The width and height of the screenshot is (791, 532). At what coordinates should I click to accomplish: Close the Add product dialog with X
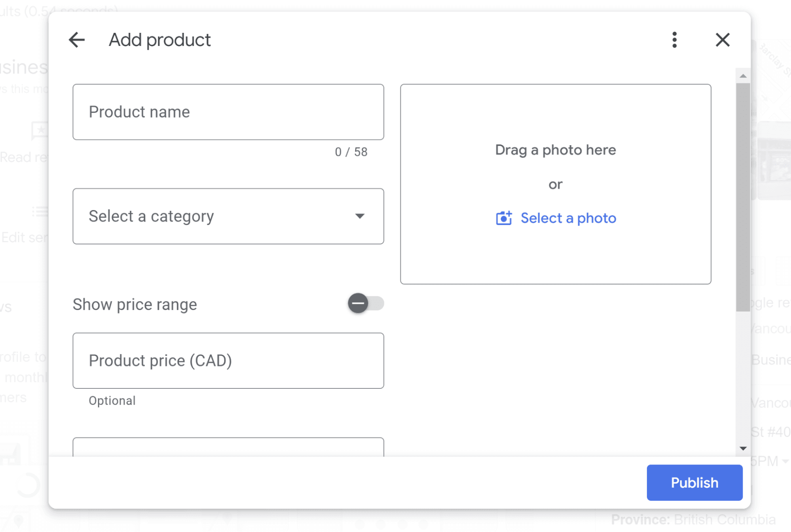tap(723, 40)
